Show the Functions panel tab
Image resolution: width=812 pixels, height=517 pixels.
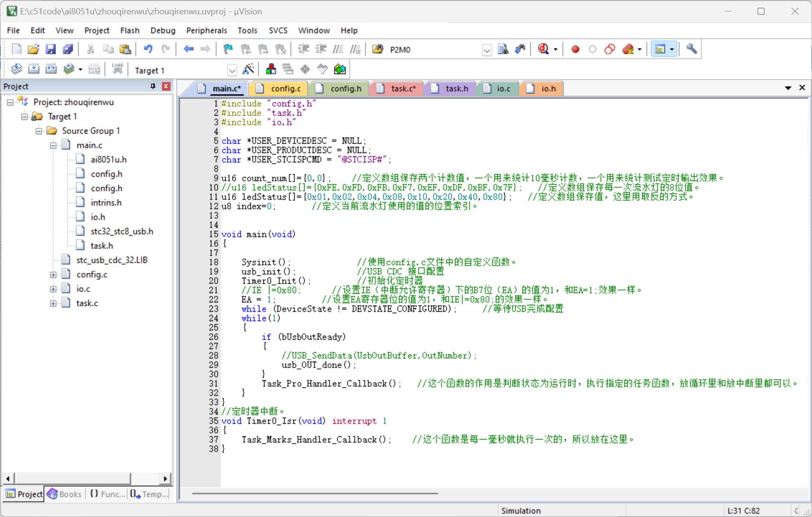click(107, 494)
